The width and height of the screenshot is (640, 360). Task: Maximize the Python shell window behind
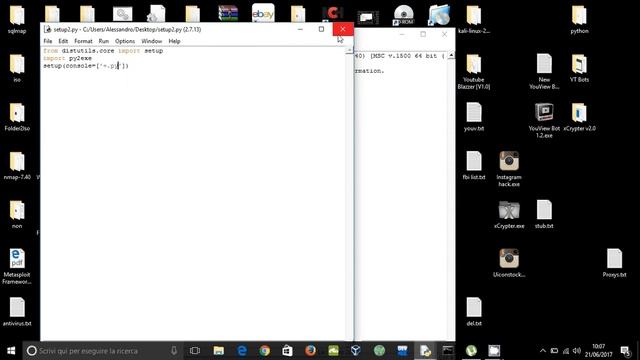423,34
